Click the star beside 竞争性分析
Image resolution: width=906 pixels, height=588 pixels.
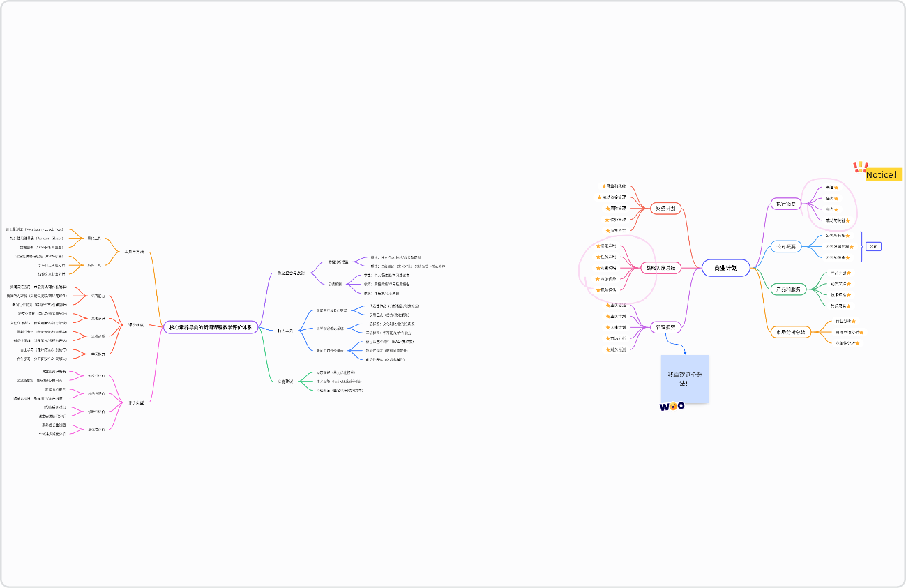pyautogui.click(x=856, y=343)
